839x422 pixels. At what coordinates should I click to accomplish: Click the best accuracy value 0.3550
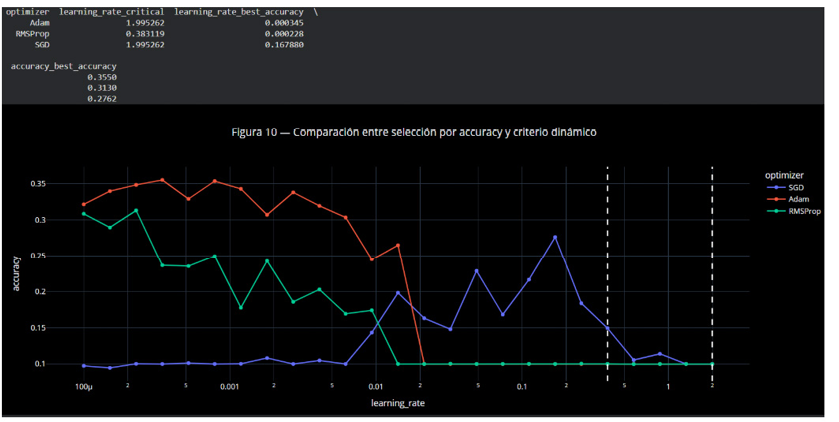point(102,77)
